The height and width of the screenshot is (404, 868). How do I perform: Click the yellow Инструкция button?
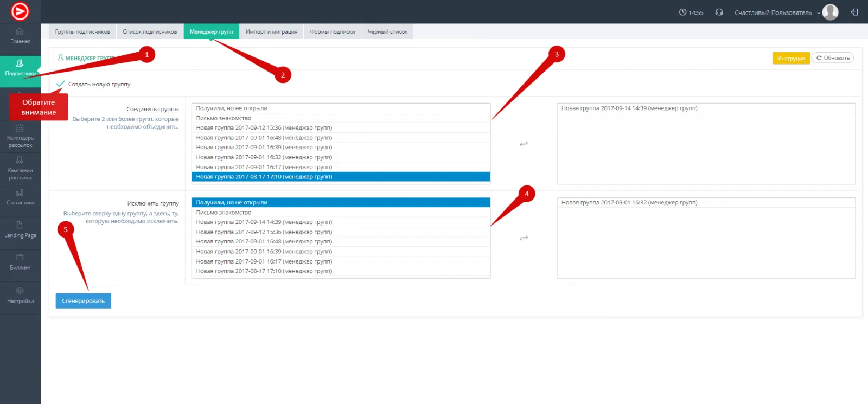pyautogui.click(x=790, y=58)
